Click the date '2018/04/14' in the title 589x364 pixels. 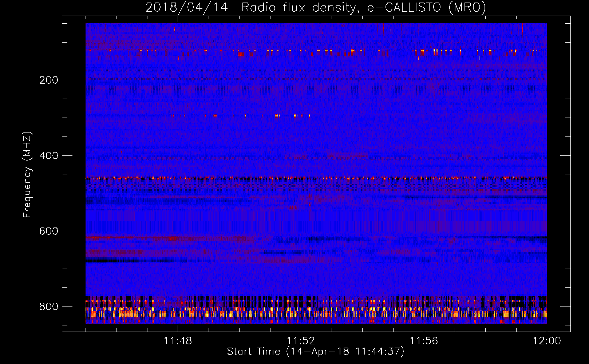point(187,7)
